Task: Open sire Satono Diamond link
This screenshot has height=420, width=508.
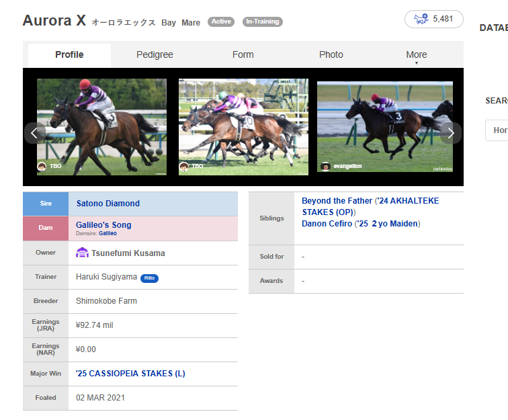Action: (x=108, y=204)
